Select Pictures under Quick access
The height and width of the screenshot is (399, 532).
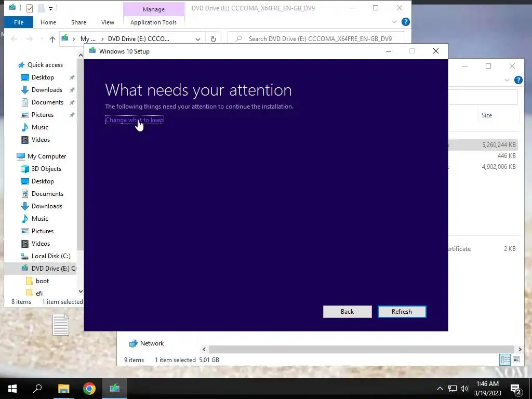click(43, 115)
